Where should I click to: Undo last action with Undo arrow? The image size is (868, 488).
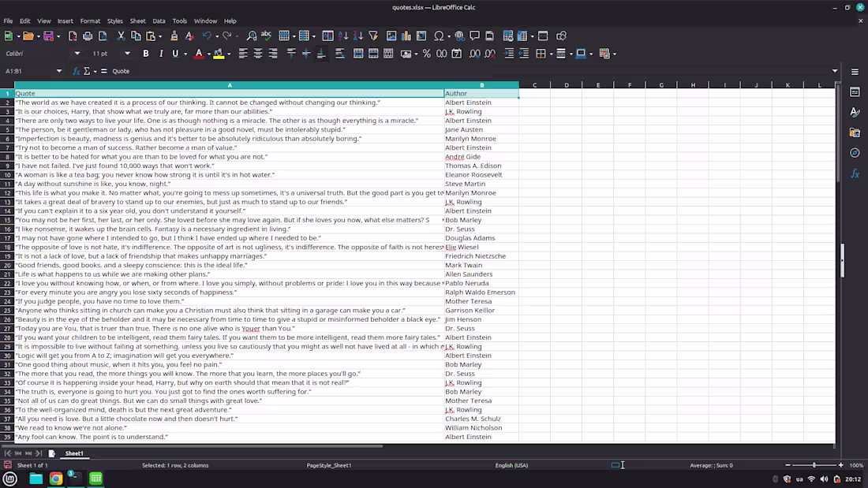[207, 36]
